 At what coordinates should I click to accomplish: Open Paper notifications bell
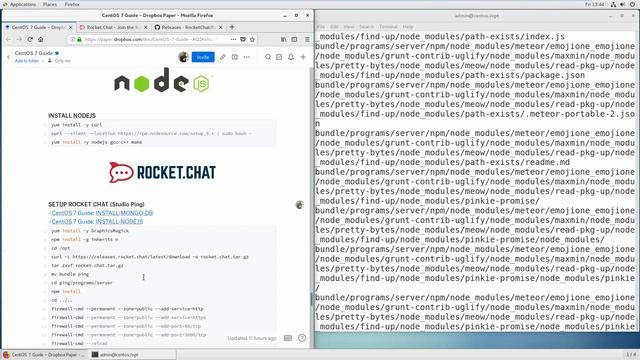point(291,57)
